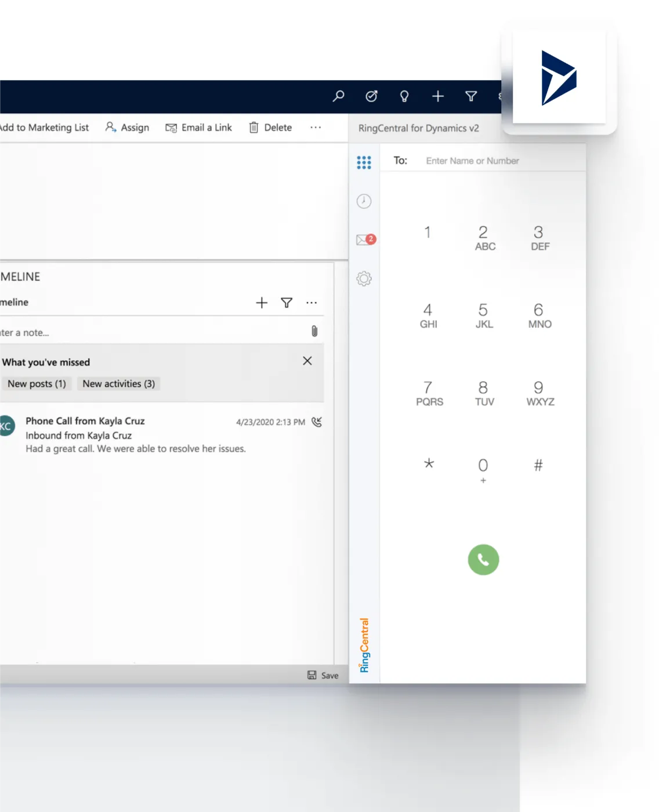Open the task flow checkmark icon

click(x=371, y=96)
